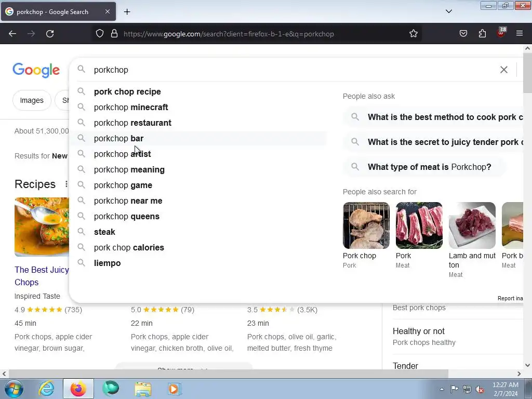Click the Report inappropriate predictions link
Image resolution: width=532 pixels, height=399 pixels.
pyautogui.click(x=510, y=298)
